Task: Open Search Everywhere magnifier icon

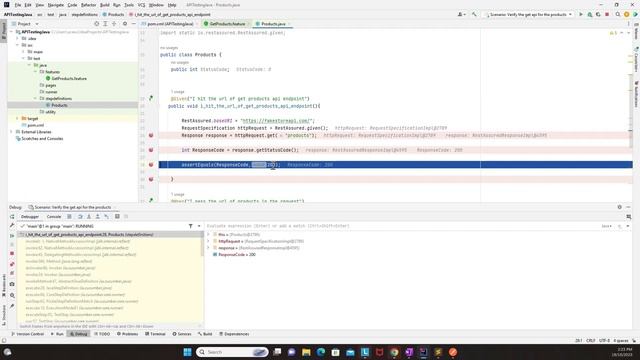Action: click(x=618, y=14)
